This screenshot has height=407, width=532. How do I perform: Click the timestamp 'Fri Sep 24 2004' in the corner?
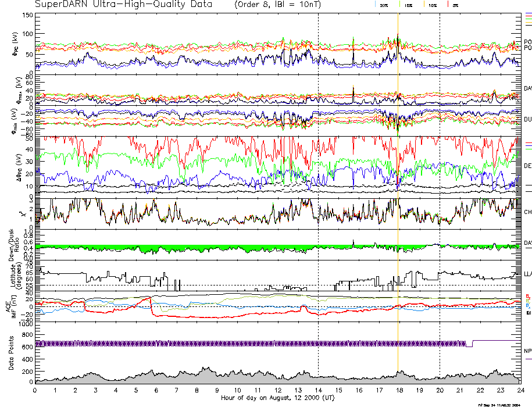point(499,405)
